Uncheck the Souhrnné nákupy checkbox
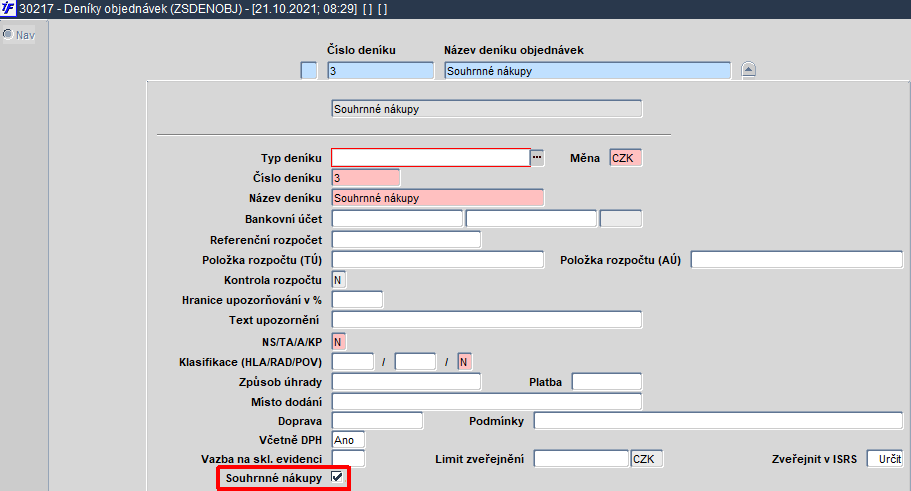Viewport: 911px width, 491px height. (x=337, y=478)
